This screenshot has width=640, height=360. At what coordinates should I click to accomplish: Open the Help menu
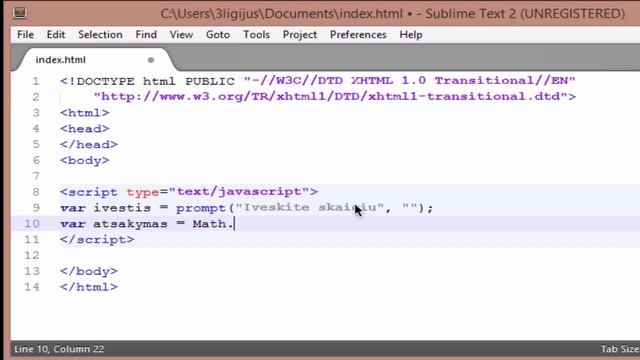pos(411,35)
